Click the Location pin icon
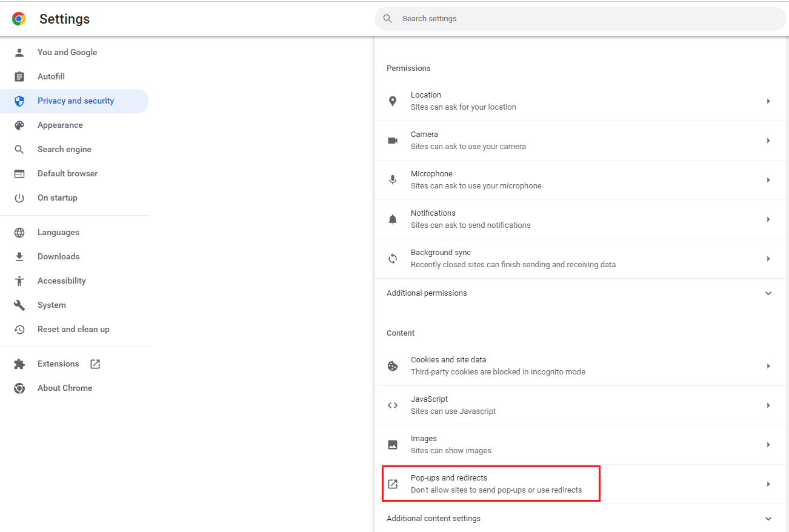Viewport: 789px width, 532px height. click(x=393, y=101)
